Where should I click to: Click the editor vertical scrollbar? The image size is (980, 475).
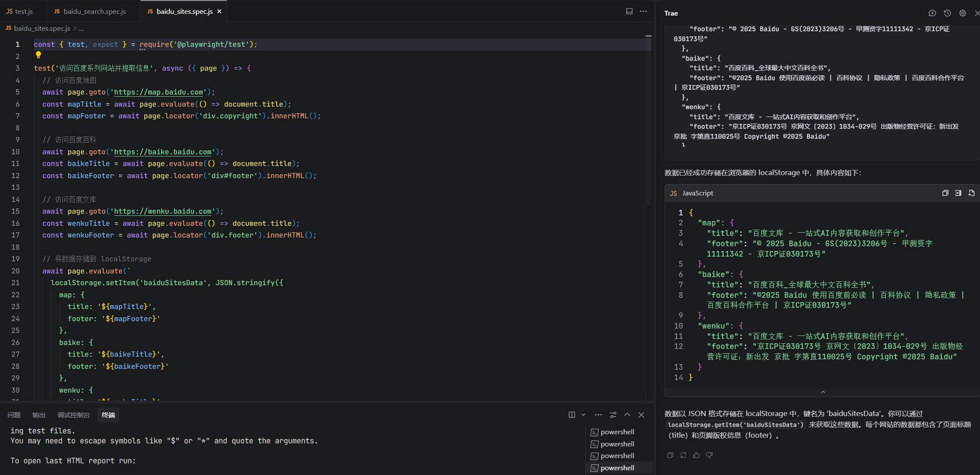649,121
